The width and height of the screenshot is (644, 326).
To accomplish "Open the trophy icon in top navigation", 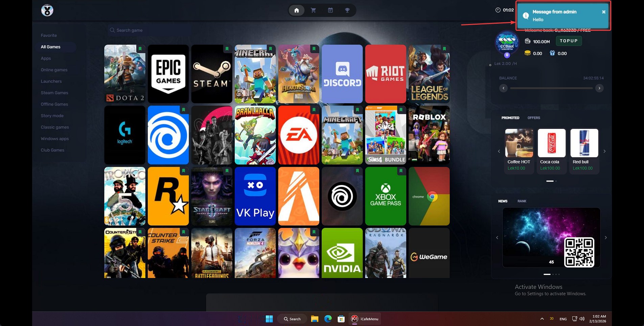I will 347,10.
